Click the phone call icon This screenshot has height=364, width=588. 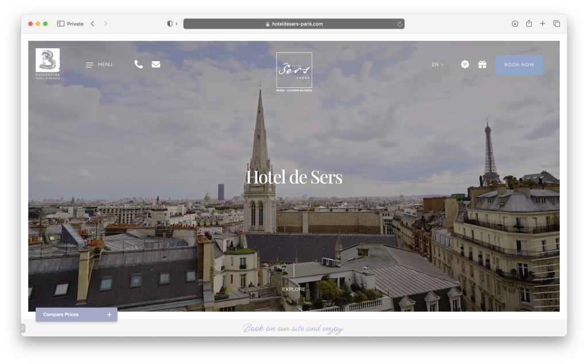[138, 64]
